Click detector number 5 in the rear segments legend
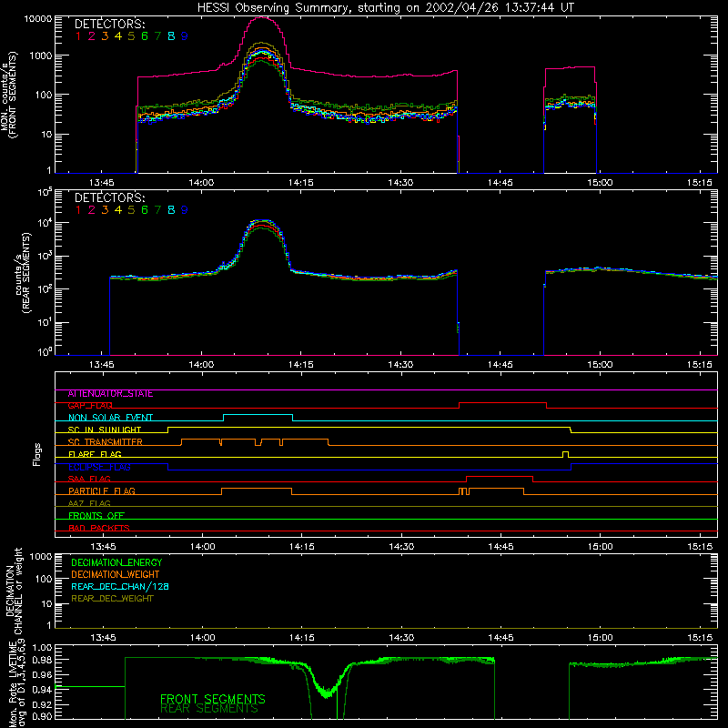The width and height of the screenshot is (728, 728). click(x=131, y=210)
